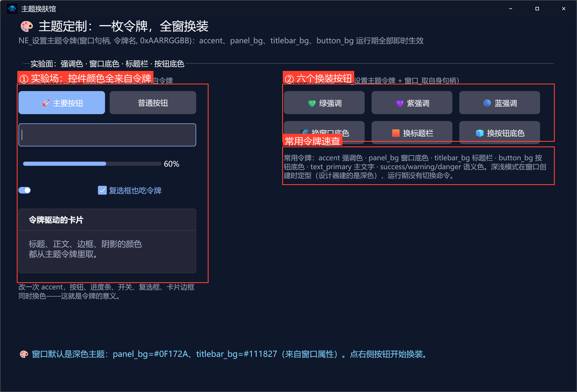577x392 pixels.
Task: Focus the empty text input field
Action: click(107, 135)
